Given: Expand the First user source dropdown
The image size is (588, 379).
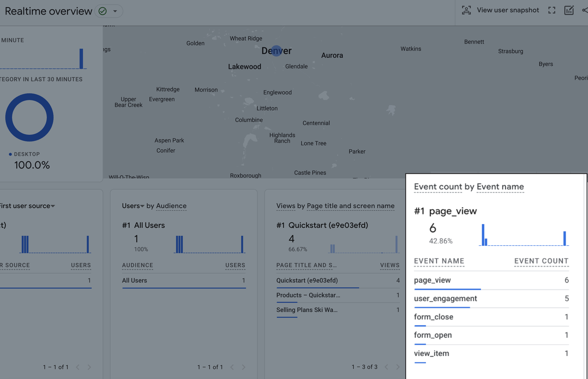Looking at the screenshot, I should tap(53, 206).
